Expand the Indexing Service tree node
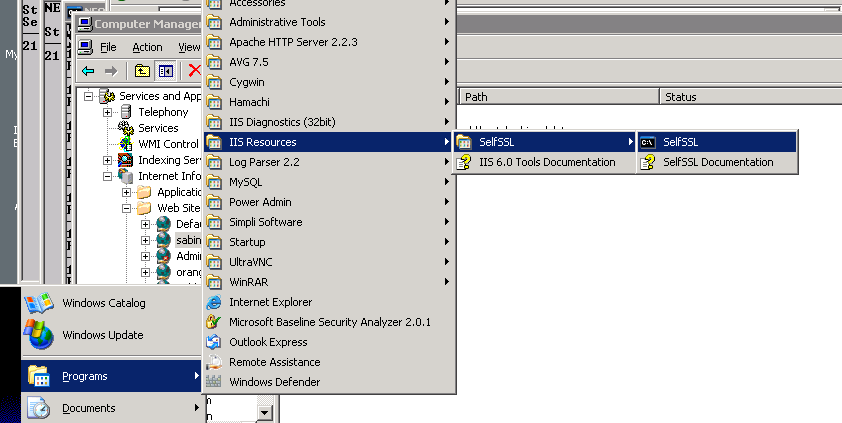 pos(108,160)
